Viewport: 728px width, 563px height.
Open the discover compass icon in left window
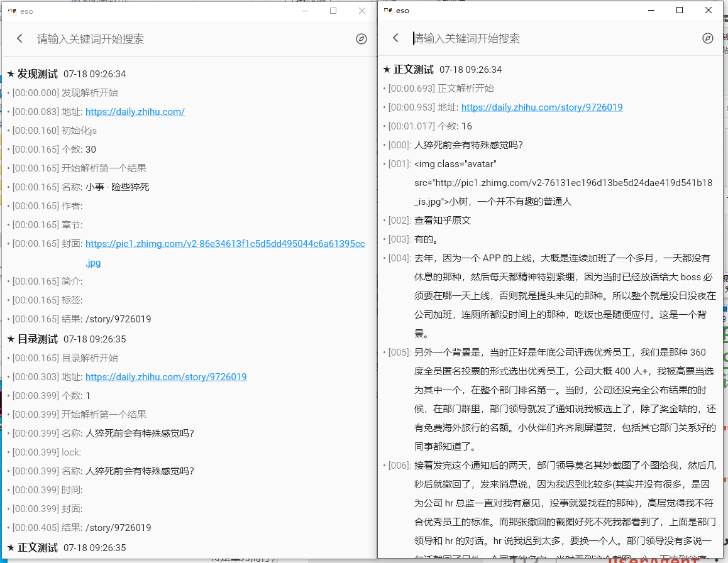pos(361,38)
